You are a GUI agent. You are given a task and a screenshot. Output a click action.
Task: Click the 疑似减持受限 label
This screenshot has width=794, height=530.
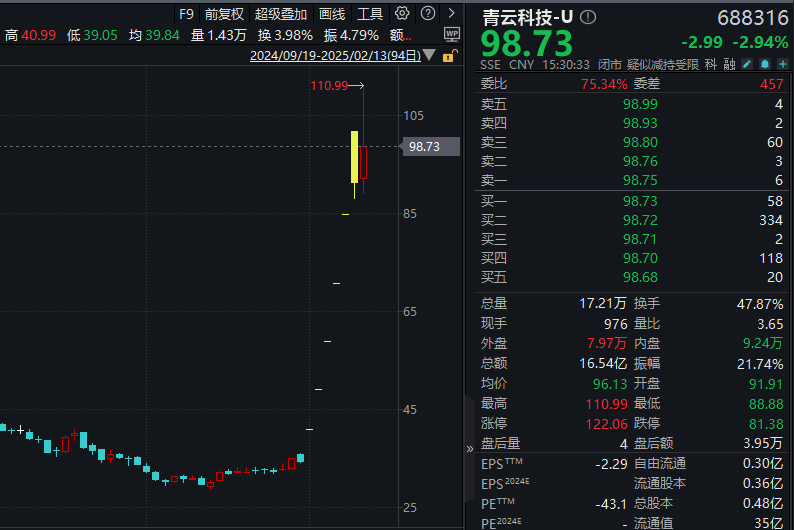tap(662, 64)
